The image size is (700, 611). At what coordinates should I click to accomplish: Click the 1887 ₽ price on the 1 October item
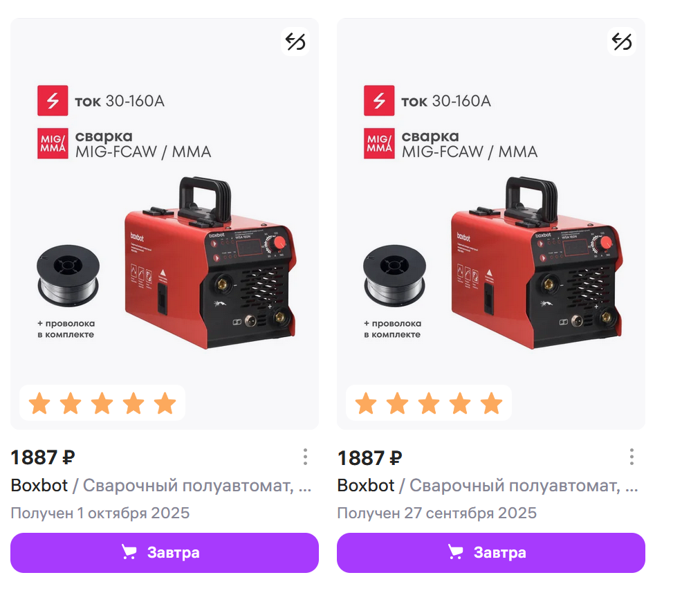(43, 457)
